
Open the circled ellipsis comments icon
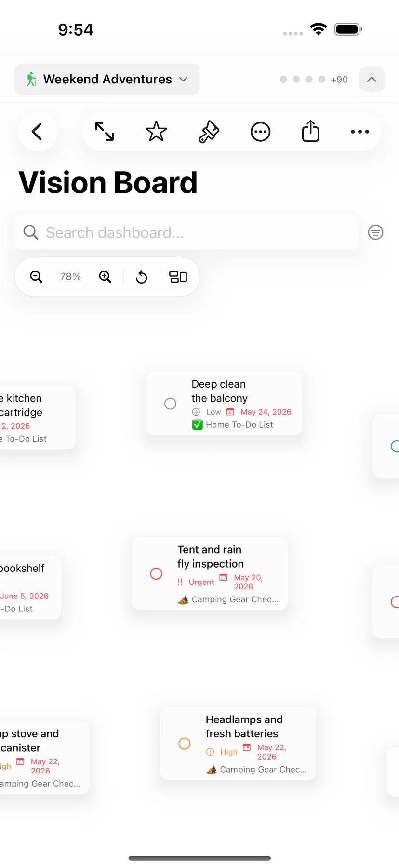point(261,132)
